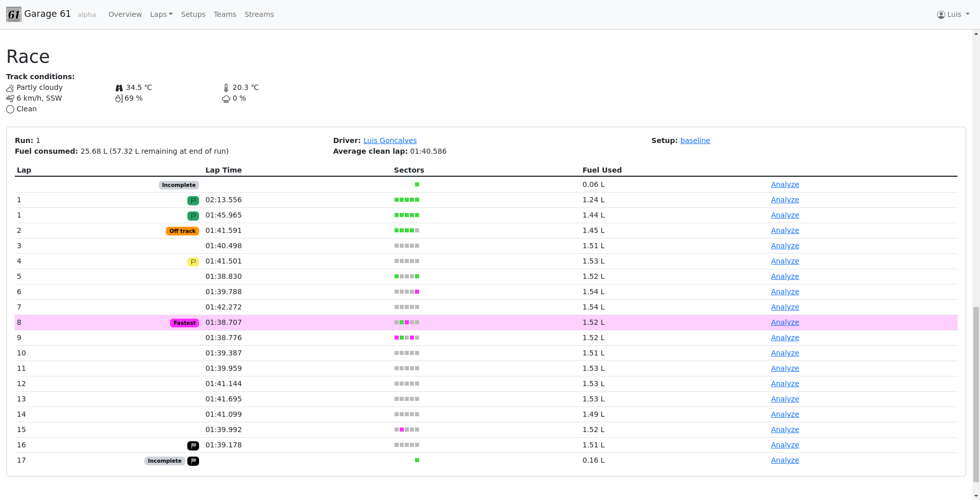Analyze lap 9
Image resolution: width=980 pixels, height=500 pixels.
(x=785, y=338)
